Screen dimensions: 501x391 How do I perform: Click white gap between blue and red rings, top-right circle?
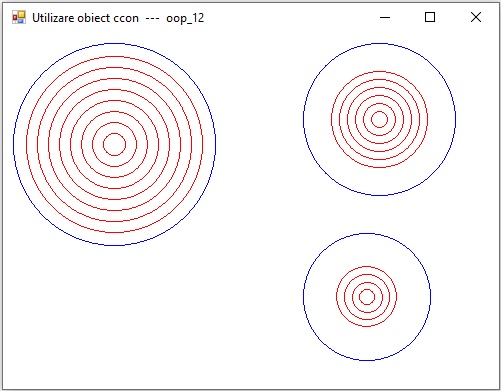(317, 119)
